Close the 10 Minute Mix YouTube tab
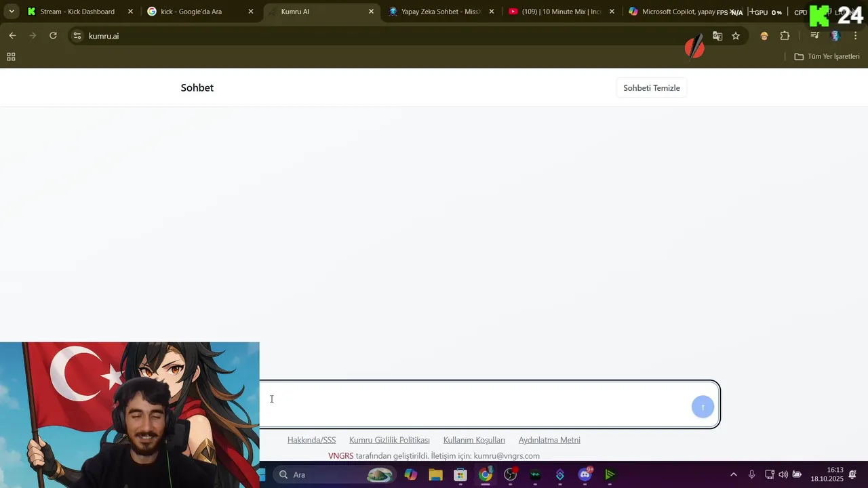The width and height of the screenshot is (868, 488). [612, 12]
